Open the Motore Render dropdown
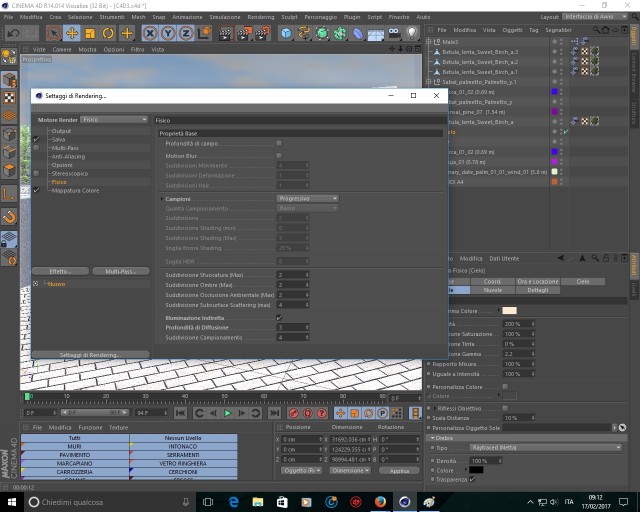Image resolution: width=640 pixels, height=512 pixels. coord(114,120)
